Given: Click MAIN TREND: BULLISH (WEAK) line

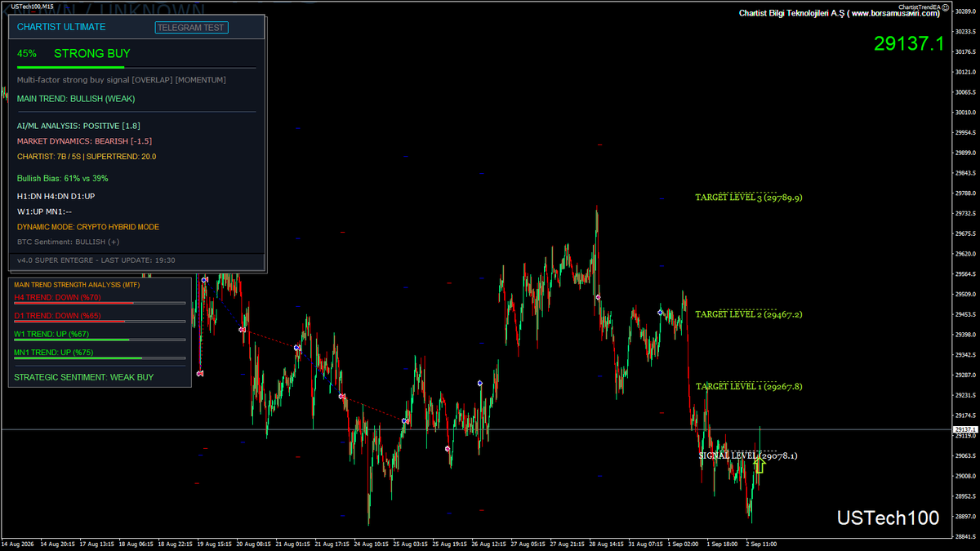Looking at the screenshot, I should click(76, 99).
